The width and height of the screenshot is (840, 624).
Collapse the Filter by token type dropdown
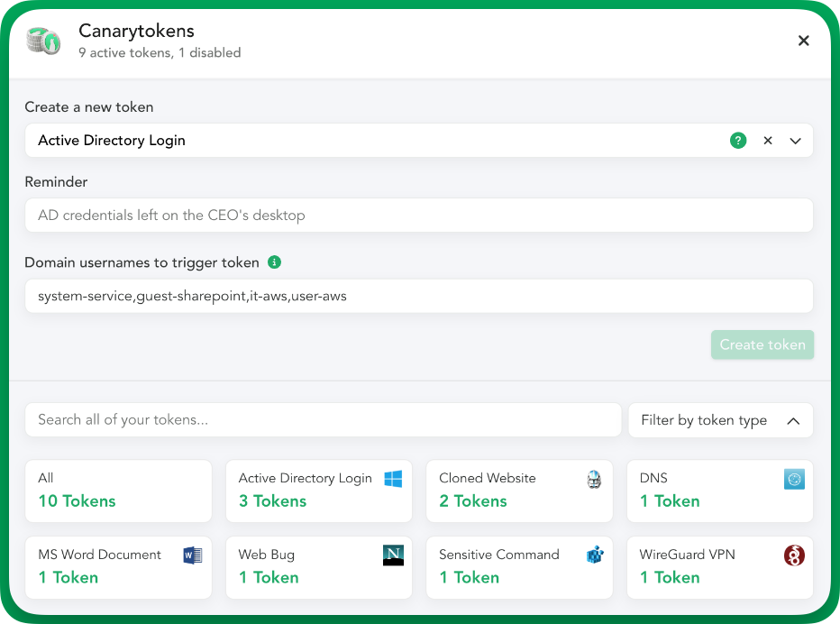[x=720, y=420]
